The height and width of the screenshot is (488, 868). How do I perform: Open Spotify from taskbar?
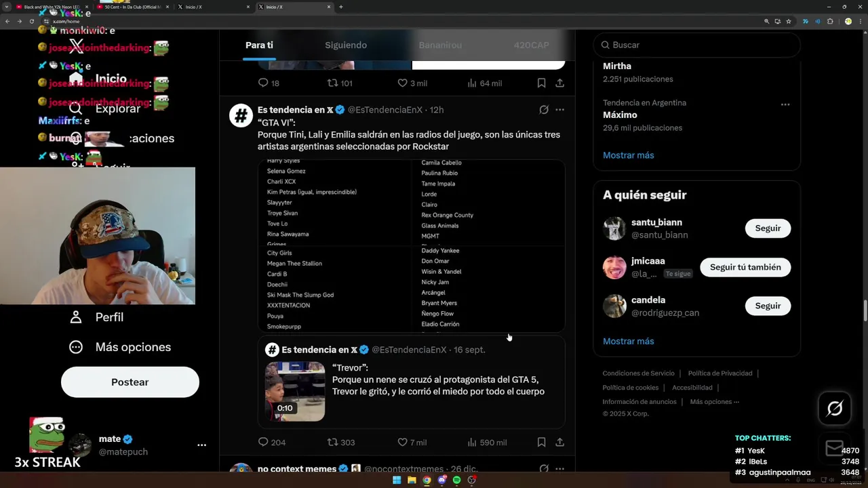coord(456,481)
